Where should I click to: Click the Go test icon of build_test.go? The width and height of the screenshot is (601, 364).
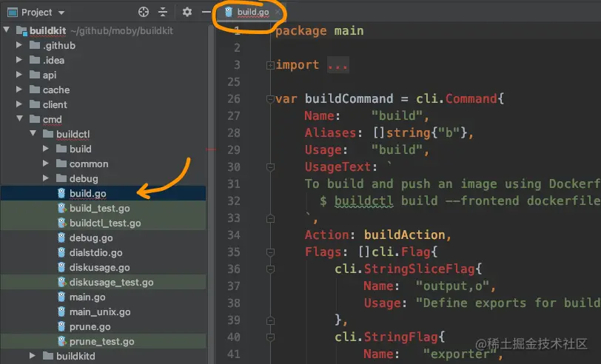(61, 208)
